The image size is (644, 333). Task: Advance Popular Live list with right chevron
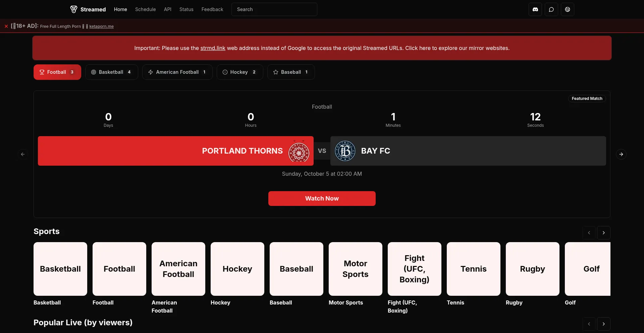click(603, 324)
